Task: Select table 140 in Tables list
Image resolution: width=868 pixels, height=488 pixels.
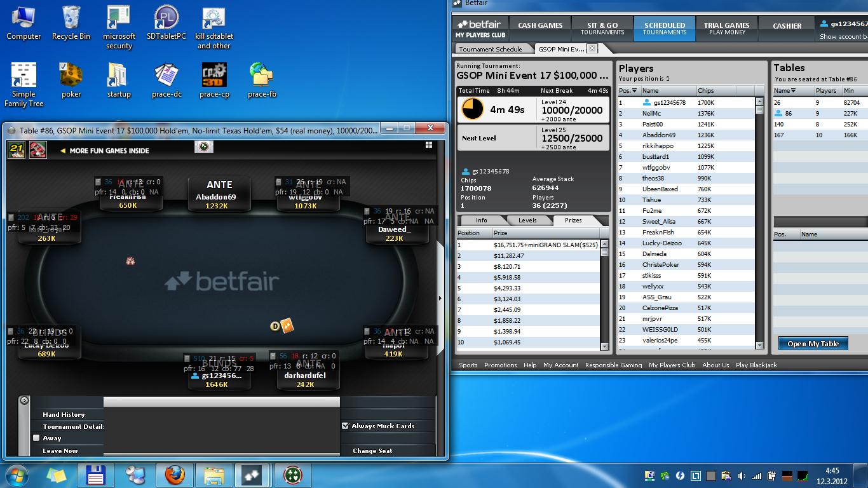Action: pyautogui.click(x=820, y=124)
